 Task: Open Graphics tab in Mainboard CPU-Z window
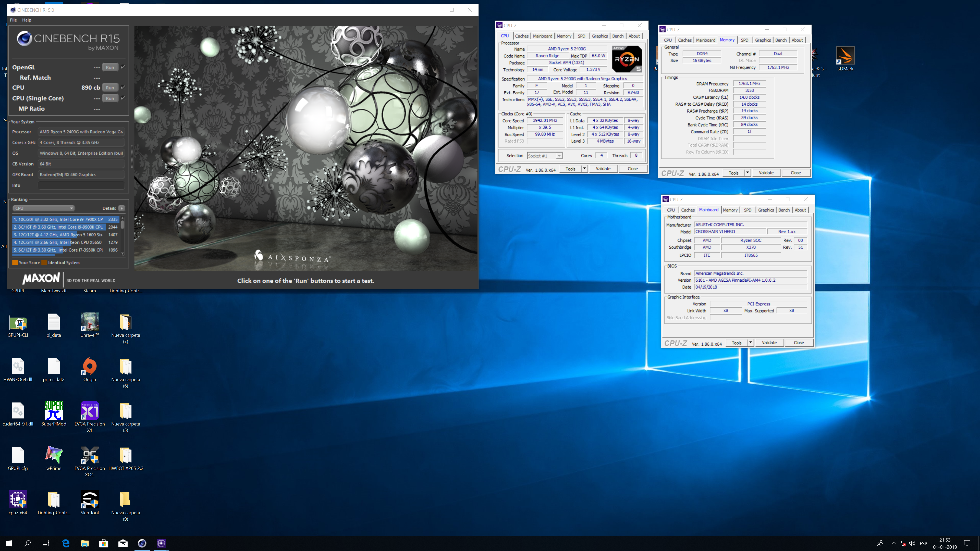tap(766, 210)
